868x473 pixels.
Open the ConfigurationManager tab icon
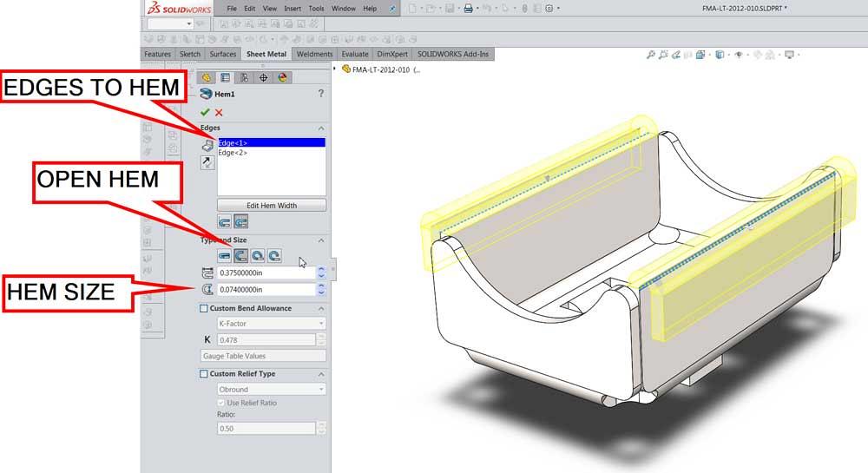(x=244, y=77)
